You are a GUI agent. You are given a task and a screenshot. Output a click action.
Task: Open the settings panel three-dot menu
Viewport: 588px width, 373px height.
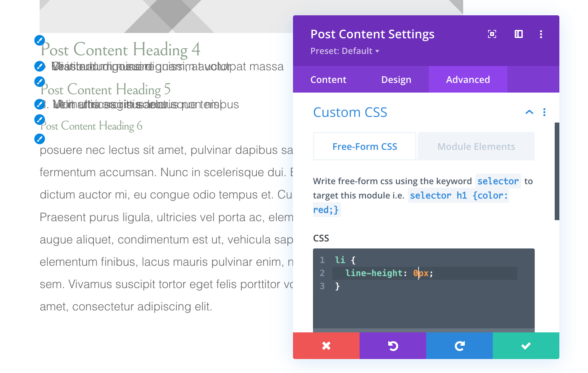pos(541,34)
